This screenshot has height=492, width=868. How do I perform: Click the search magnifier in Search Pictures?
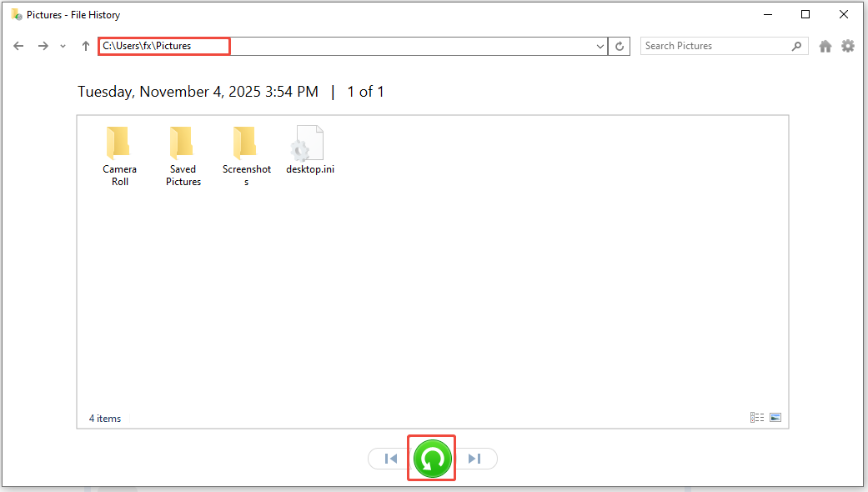[796, 46]
